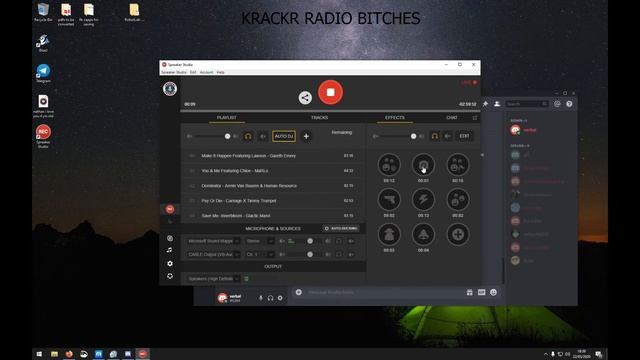Open the Discord emoji picker
Viewport: 640px width, 360px height.
point(493,292)
